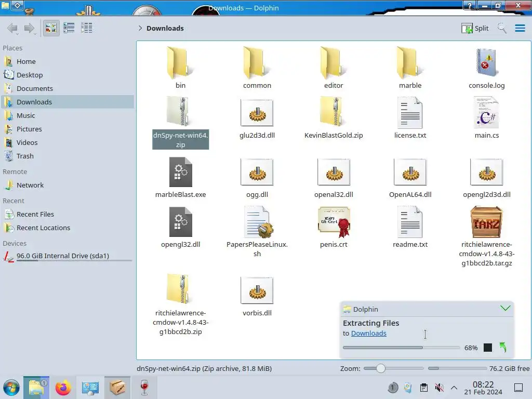The height and width of the screenshot is (399, 532).
Task: Open Videos in the sidebar
Action: (68, 143)
